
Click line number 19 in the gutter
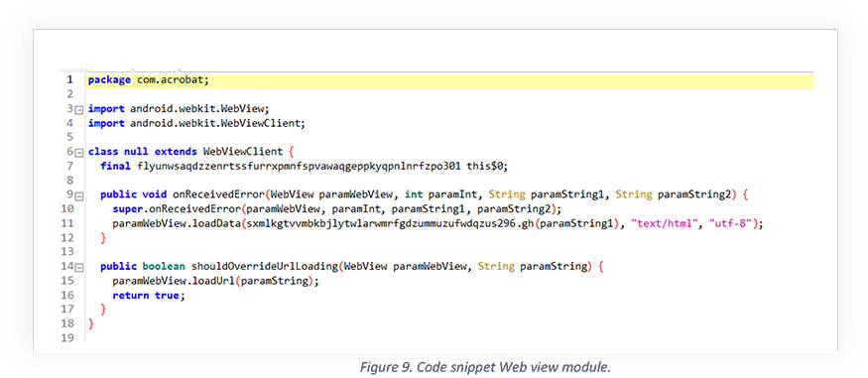(67, 337)
